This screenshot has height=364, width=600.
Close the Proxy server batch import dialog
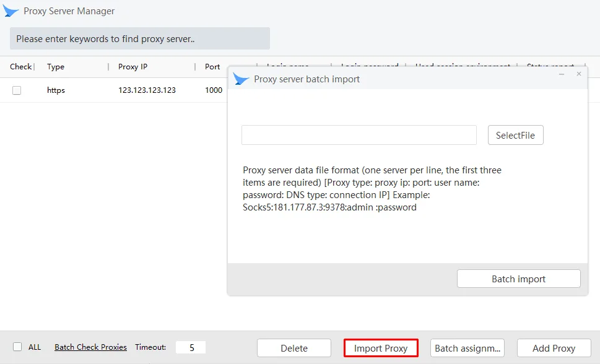click(579, 74)
